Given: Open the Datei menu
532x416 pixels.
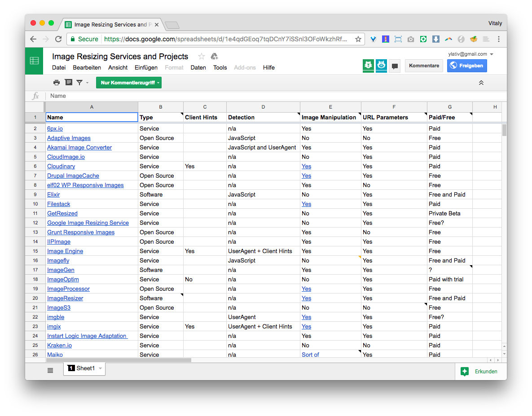Looking at the screenshot, I should [x=59, y=67].
